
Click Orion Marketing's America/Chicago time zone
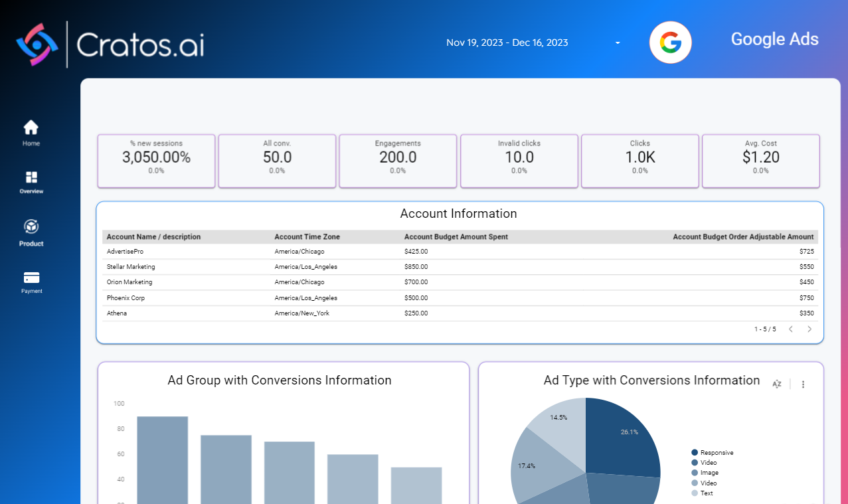[299, 282]
